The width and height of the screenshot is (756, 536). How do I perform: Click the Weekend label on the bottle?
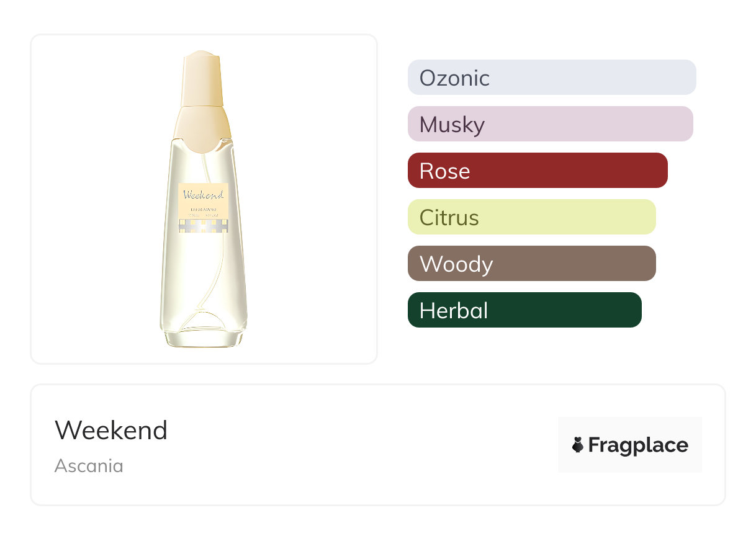pos(204,195)
